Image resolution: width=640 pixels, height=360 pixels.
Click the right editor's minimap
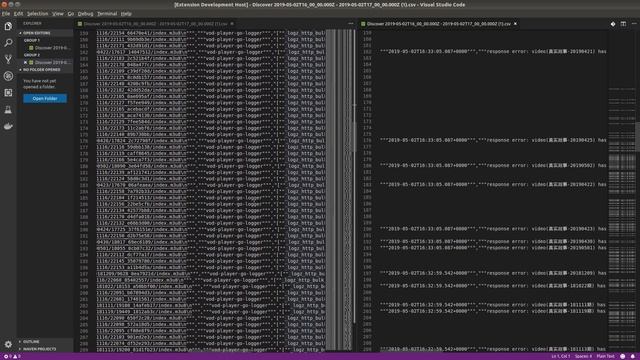coord(621,190)
